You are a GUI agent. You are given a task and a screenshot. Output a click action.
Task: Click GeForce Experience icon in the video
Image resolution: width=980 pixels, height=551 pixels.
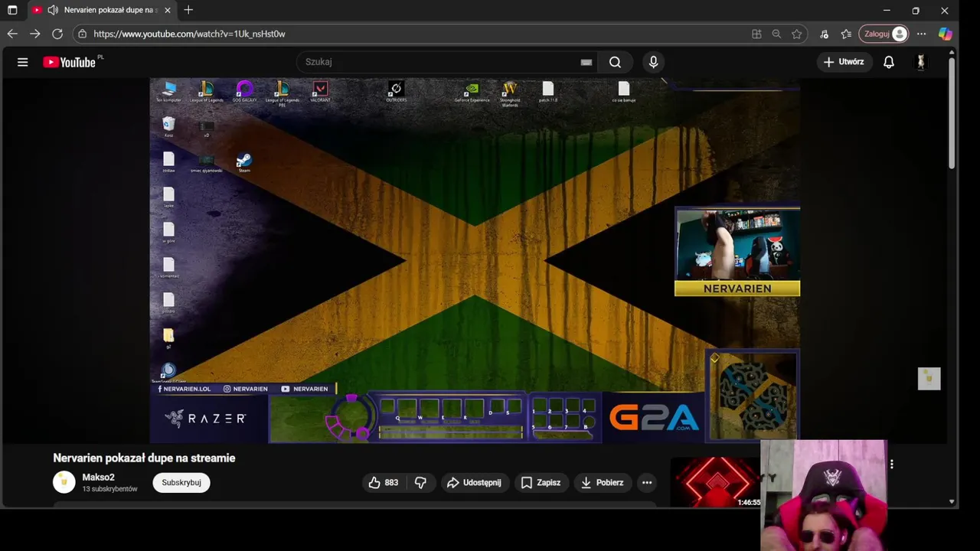(472, 92)
